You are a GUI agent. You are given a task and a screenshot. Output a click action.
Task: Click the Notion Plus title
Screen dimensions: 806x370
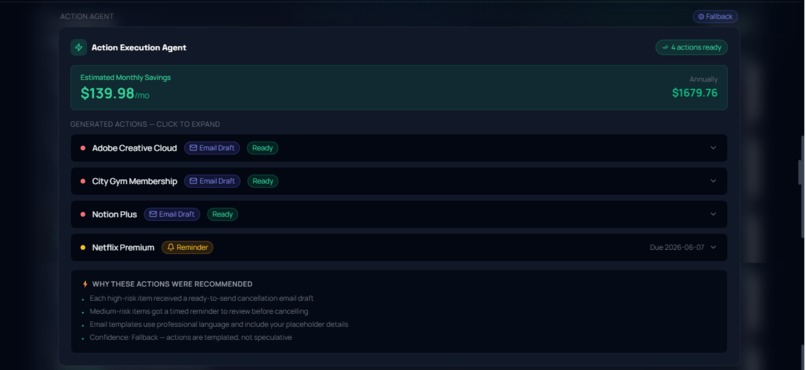click(114, 214)
